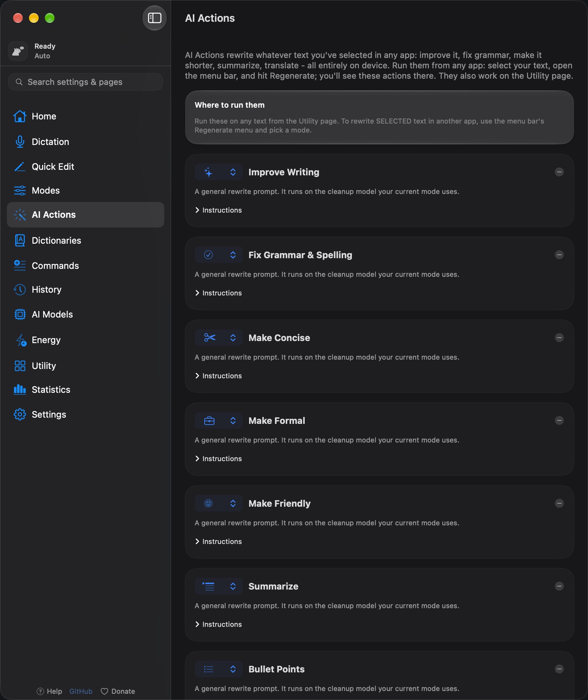The image size is (588, 700).
Task: Click the Search settings & pages field
Action: pos(85,82)
